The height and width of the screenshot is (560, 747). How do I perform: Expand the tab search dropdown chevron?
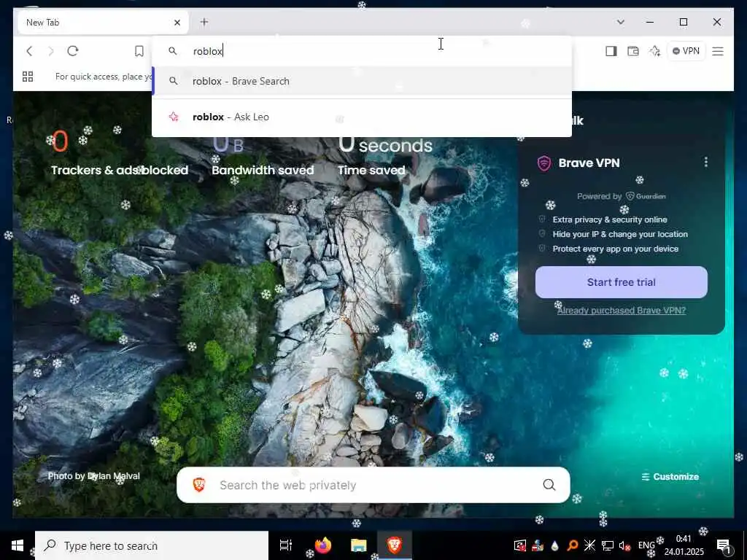coord(620,22)
